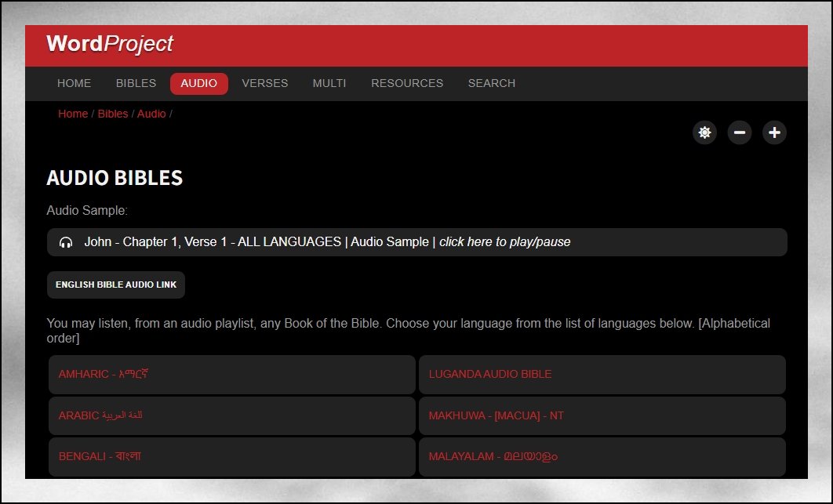The height and width of the screenshot is (504, 833).
Task: Open the Arabic audio Bible
Action: point(231,415)
